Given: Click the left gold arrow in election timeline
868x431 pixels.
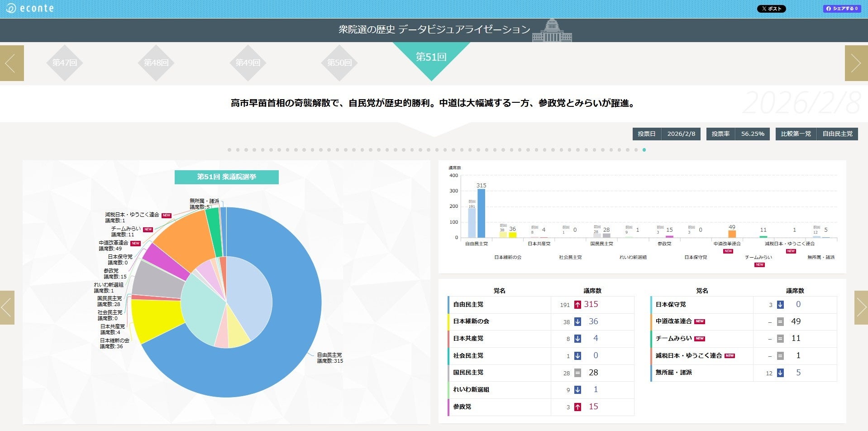Looking at the screenshot, I should tap(12, 63).
